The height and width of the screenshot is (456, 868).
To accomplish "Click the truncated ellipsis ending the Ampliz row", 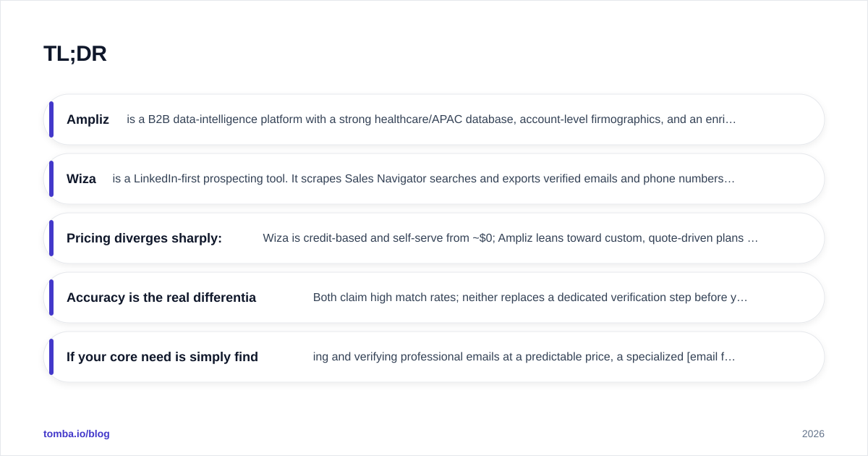I will [731, 120].
